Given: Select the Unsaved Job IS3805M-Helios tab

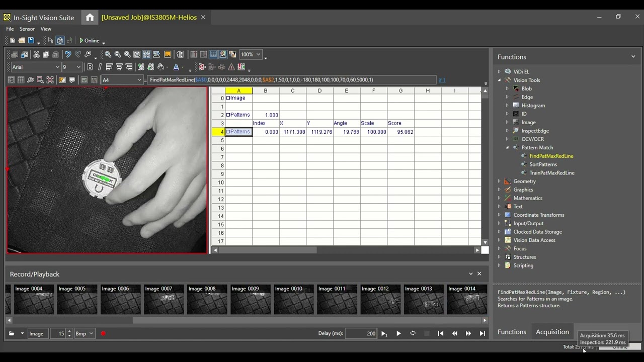Looking at the screenshot, I should click(149, 17).
